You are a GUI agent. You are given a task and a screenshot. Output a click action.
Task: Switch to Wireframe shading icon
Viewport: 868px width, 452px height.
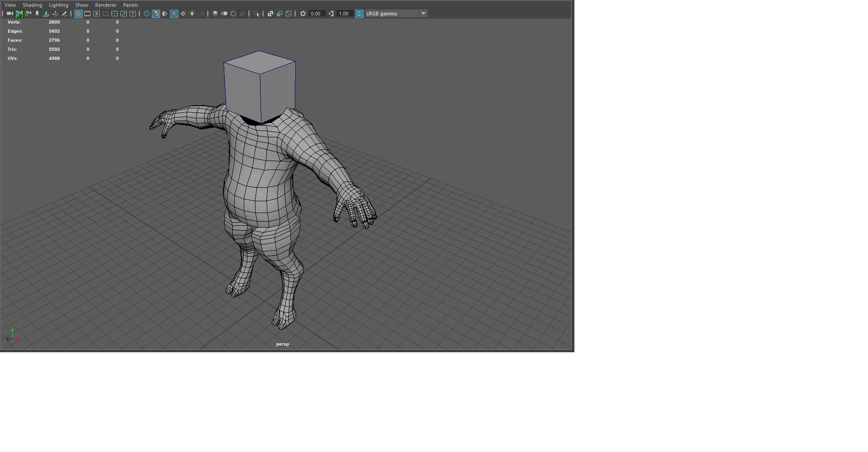pyautogui.click(x=147, y=14)
